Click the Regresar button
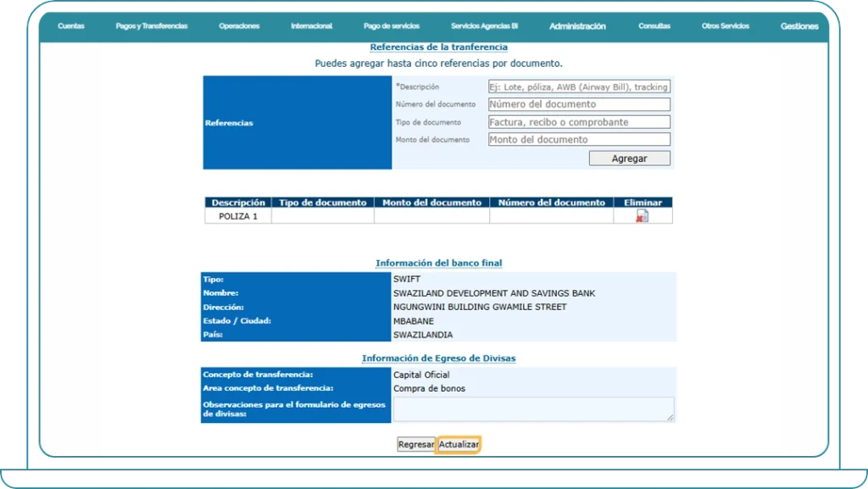The width and height of the screenshot is (868, 489). (x=416, y=445)
